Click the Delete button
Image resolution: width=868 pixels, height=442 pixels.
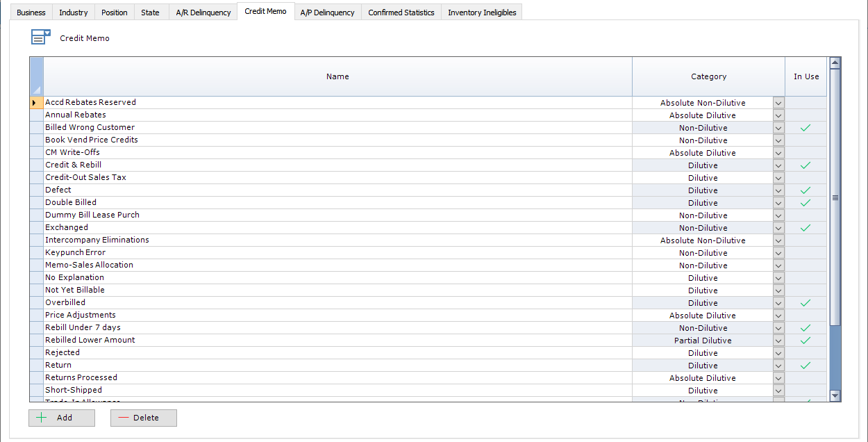click(143, 418)
